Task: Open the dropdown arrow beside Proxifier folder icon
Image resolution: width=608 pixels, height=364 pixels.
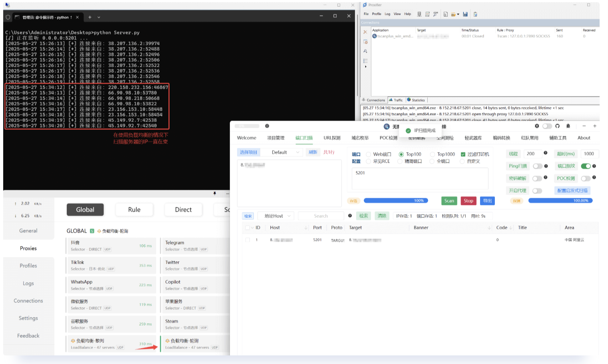Action: pos(458,14)
